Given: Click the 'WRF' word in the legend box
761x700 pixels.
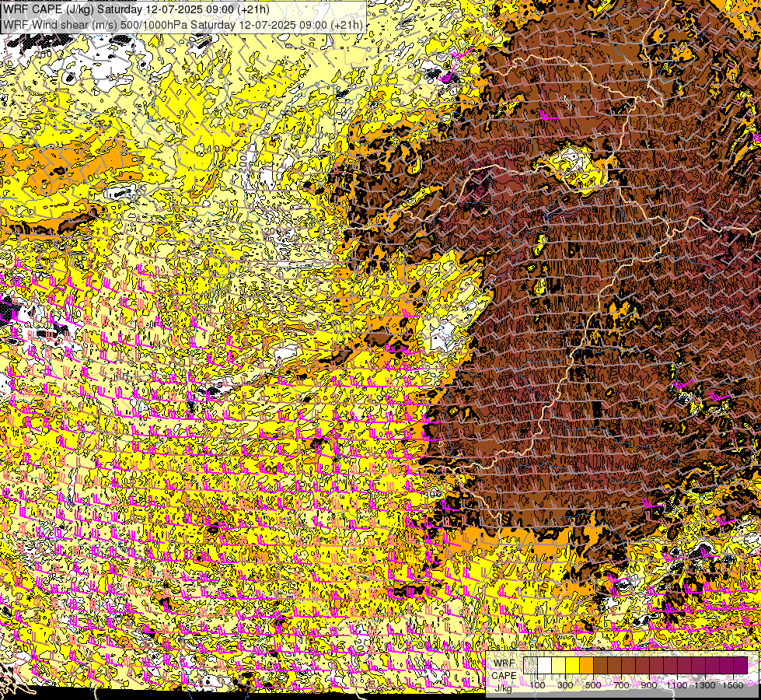Looking at the screenshot, I should click(504, 663).
